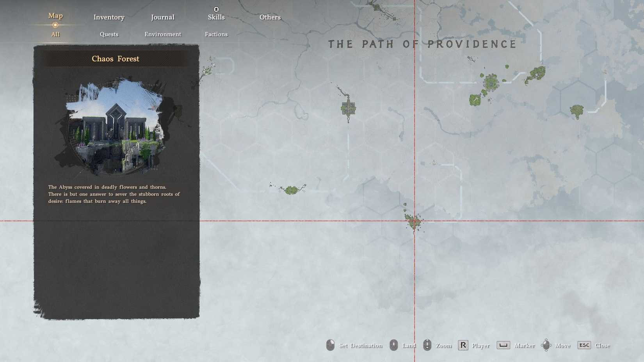Click the ESC key icon next to Close
644x362 pixels.
click(584, 345)
